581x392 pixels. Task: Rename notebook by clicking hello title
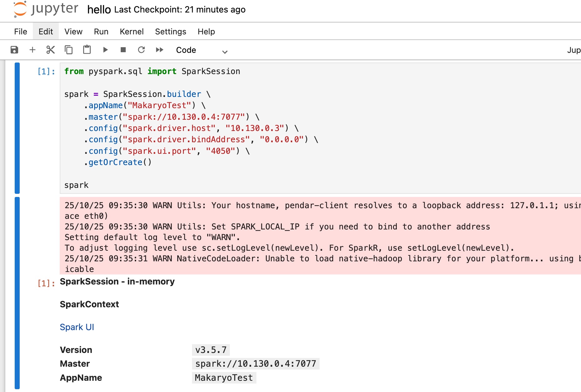click(99, 10)
